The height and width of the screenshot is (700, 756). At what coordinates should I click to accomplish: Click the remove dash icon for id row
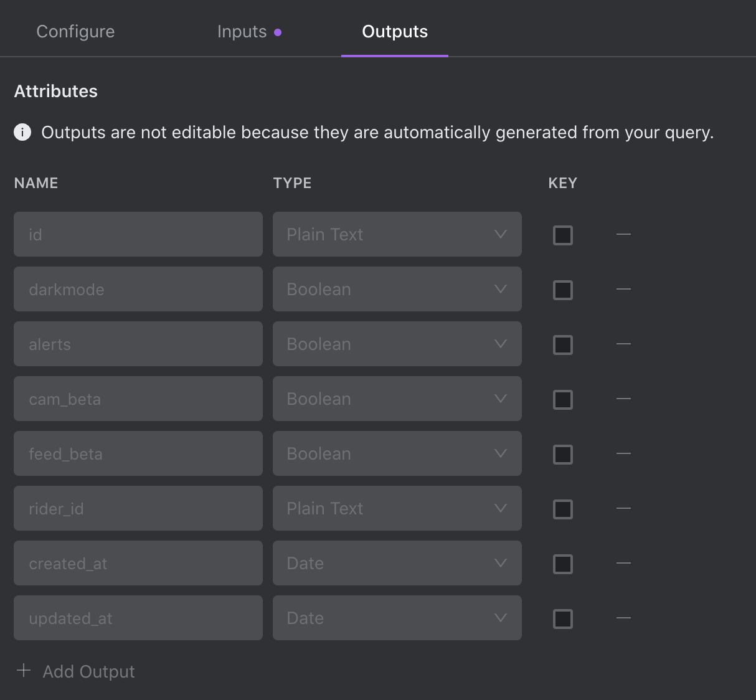tap(623, 234)
